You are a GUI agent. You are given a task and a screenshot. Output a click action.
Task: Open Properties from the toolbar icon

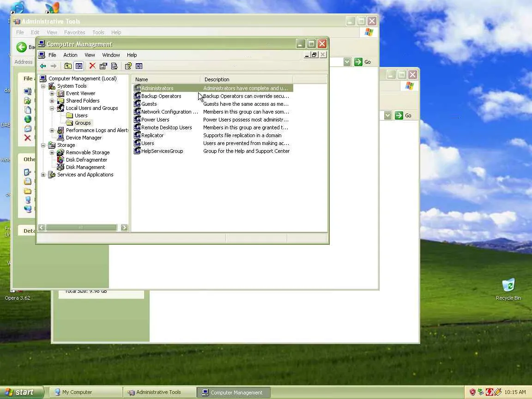[x=103, y=66]
